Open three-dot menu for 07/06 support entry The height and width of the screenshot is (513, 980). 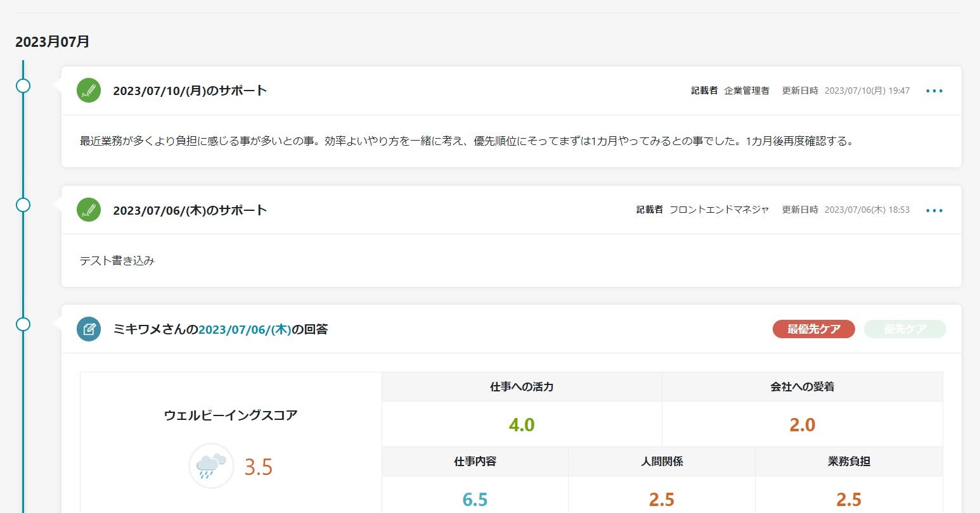coord(934,210)
